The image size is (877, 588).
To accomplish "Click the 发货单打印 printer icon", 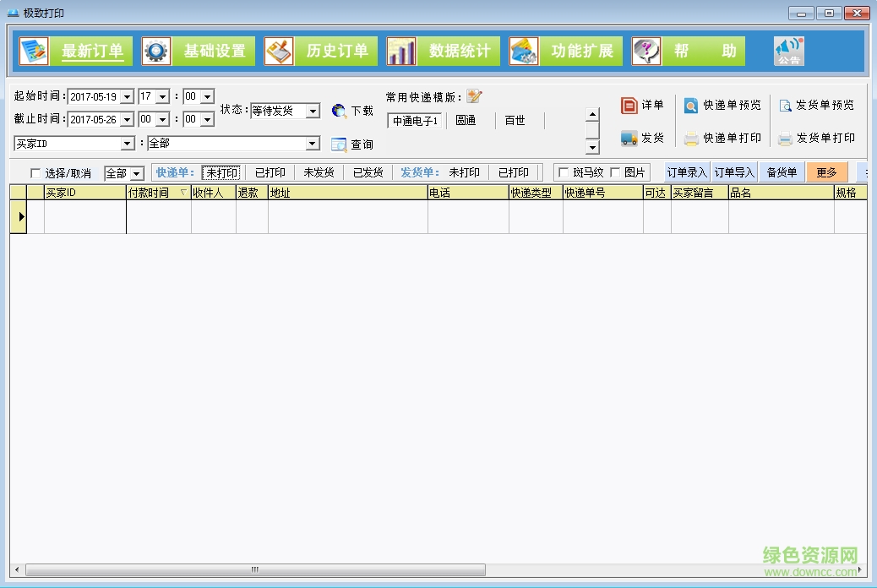I will coord(785,139).
